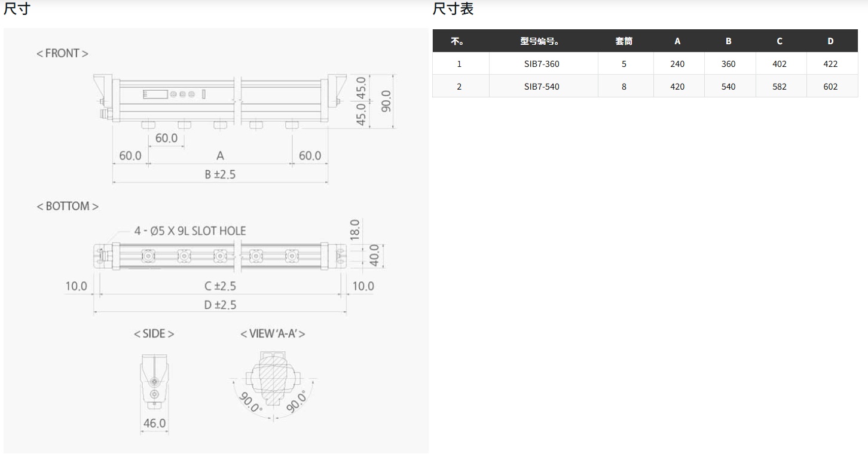Click the < VIEW 'A-A' > label
The image size is (868, 463).
pyautogui.click(x=273, y=333)
